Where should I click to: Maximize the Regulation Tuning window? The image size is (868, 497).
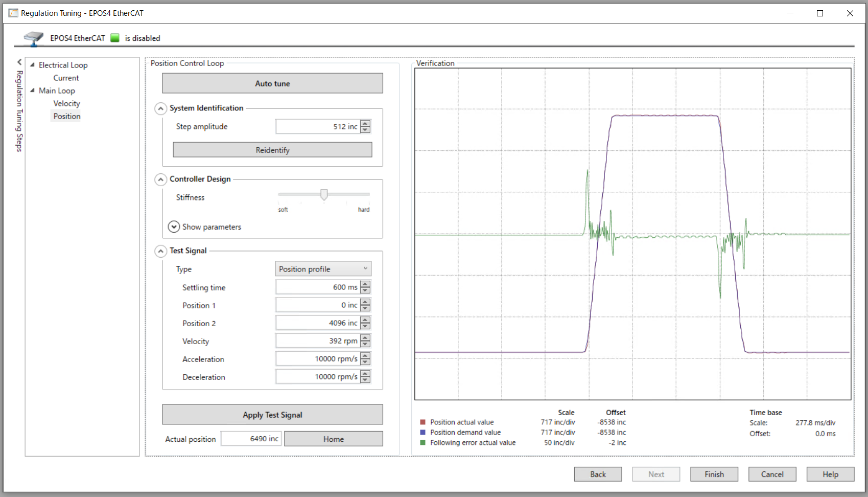point(820,13)
